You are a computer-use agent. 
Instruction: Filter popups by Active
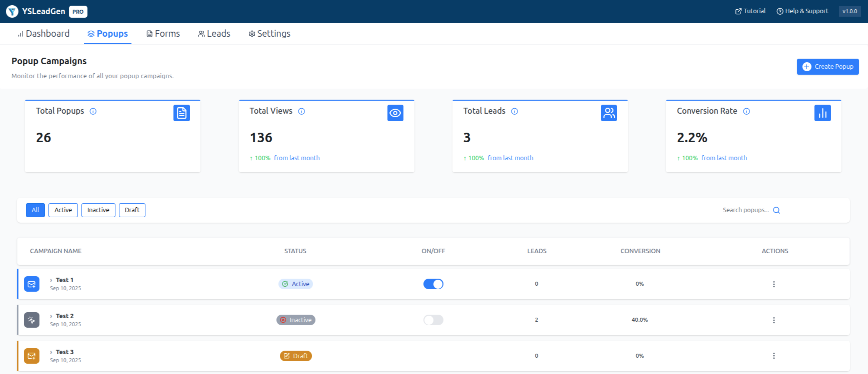(63, 210)
